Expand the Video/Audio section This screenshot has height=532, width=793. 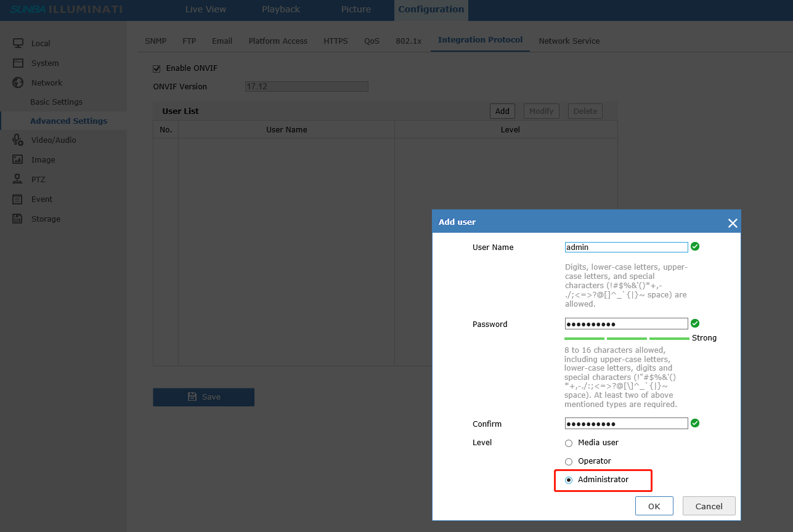[54, 140]
